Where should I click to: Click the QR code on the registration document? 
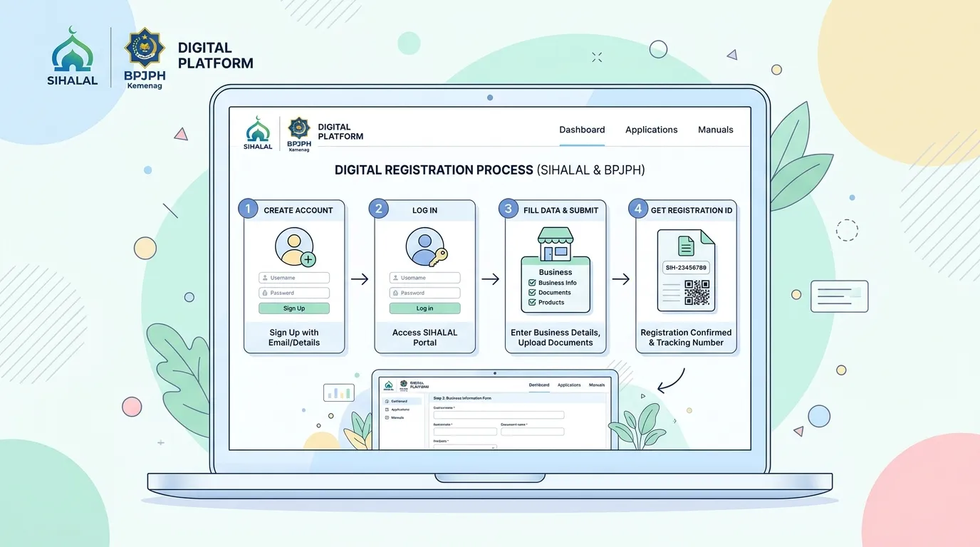click(697, 293)
